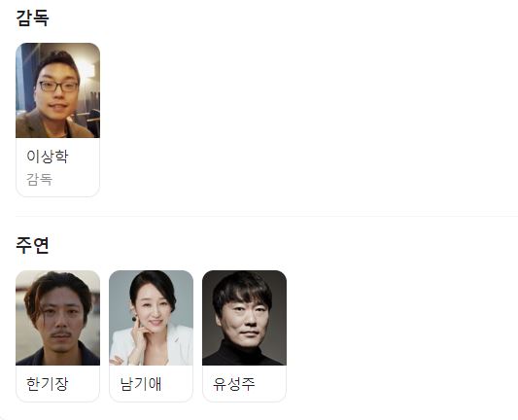Open the director card for 이상학

point(57,120)
